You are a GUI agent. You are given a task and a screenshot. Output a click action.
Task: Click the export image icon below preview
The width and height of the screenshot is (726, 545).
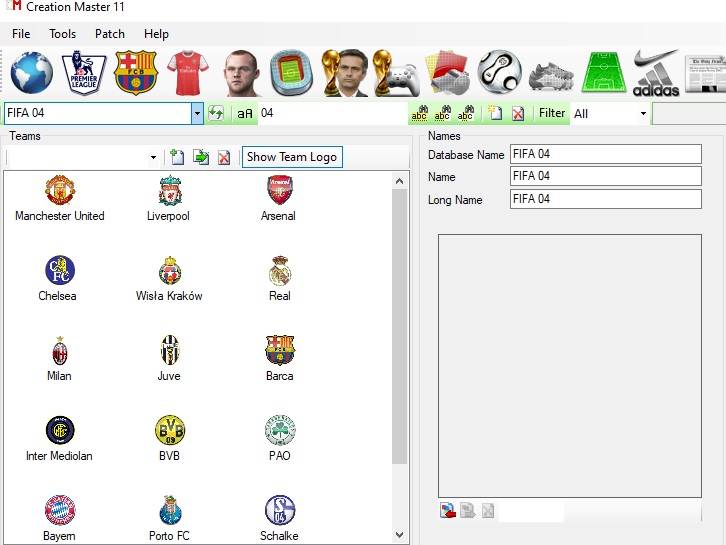click(x=468, y=510)
